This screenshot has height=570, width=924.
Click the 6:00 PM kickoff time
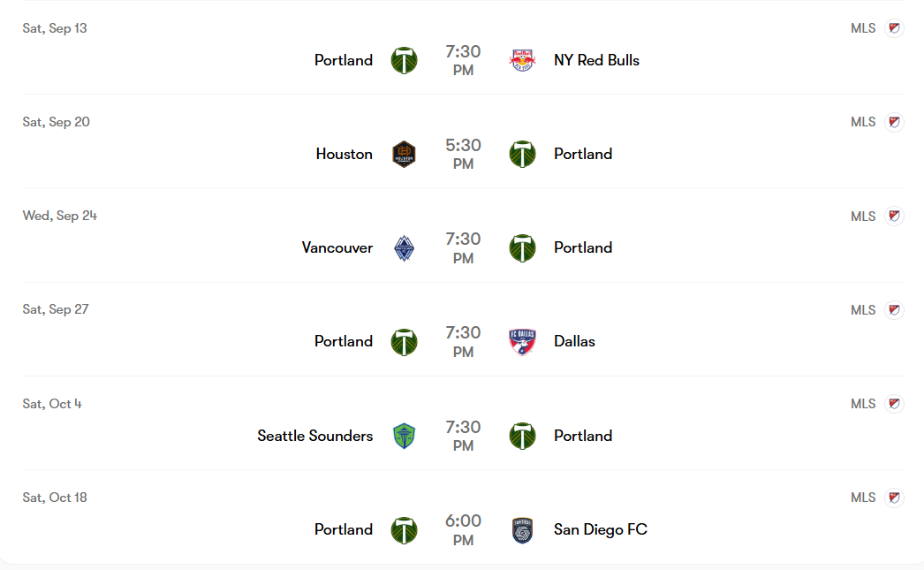click(463, 530)
